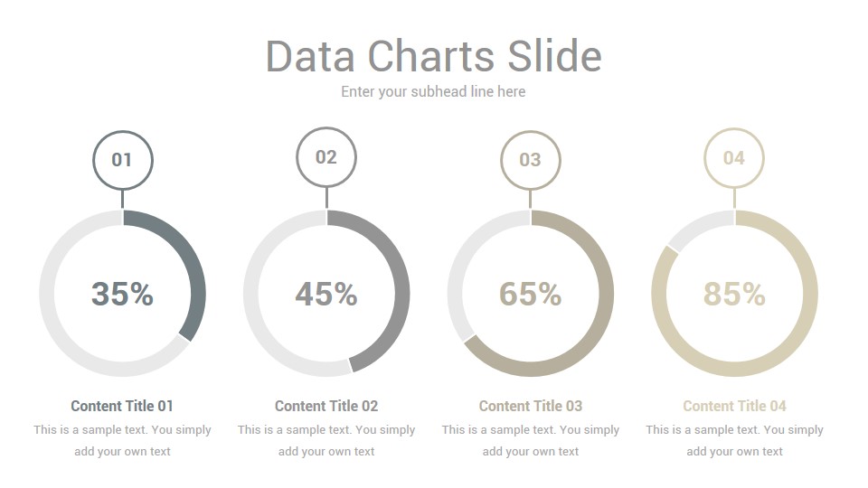Image resolution: width=868 pixels, height=488 pixels.
Task: Click the 01 numbered circle badge
Action: (123, 161)
